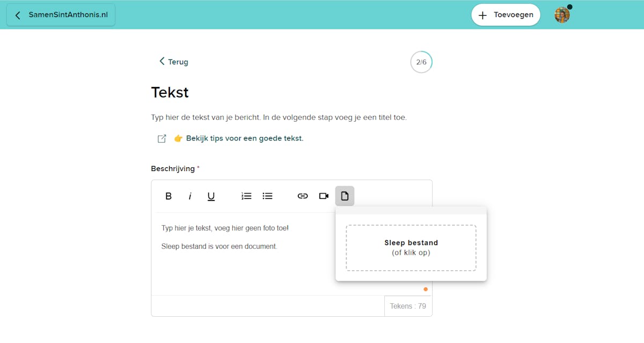Close the document upload toolbar button
The height and width of the screenshot is (343, 644).
[345, 196]
